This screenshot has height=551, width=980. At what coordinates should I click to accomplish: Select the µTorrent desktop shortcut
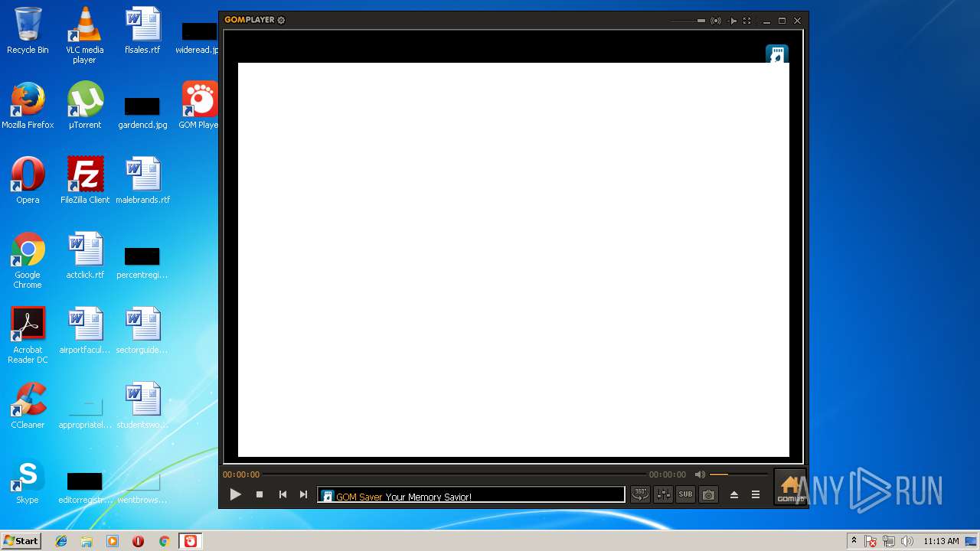tap(85, 106)
